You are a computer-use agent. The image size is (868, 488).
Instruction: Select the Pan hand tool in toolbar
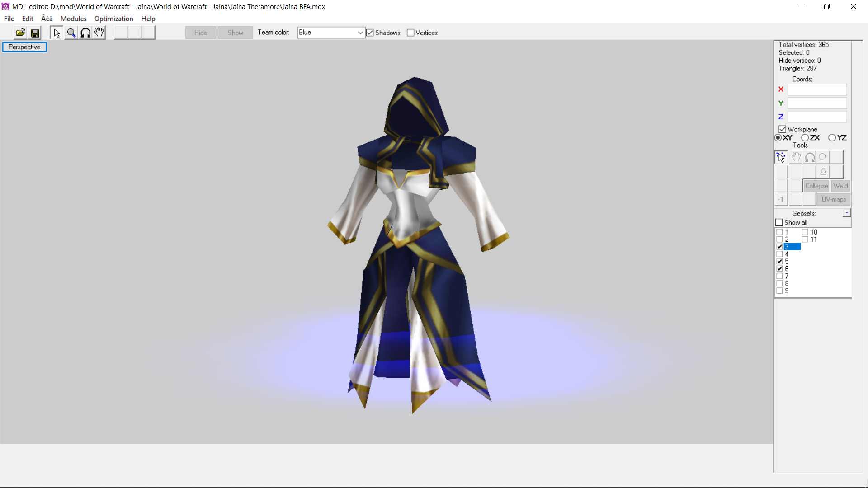(99, 33)
